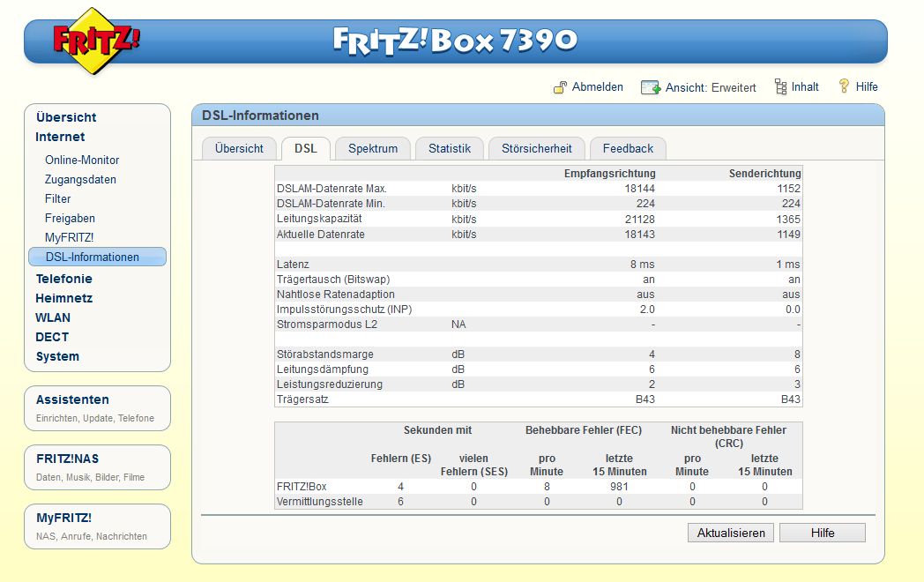Open the Spektrum tab
The image size is (924, 582).
pyautogui.click(x=372, y=149)
